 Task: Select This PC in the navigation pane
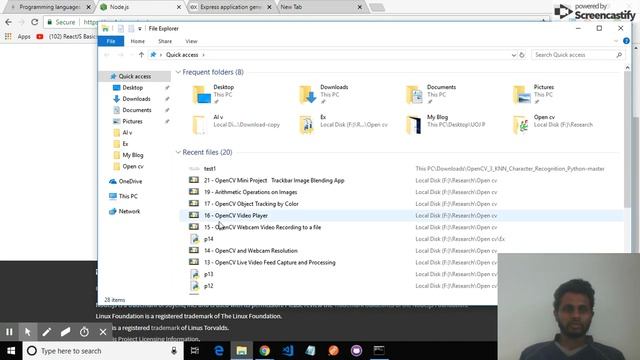pos(128,196)
